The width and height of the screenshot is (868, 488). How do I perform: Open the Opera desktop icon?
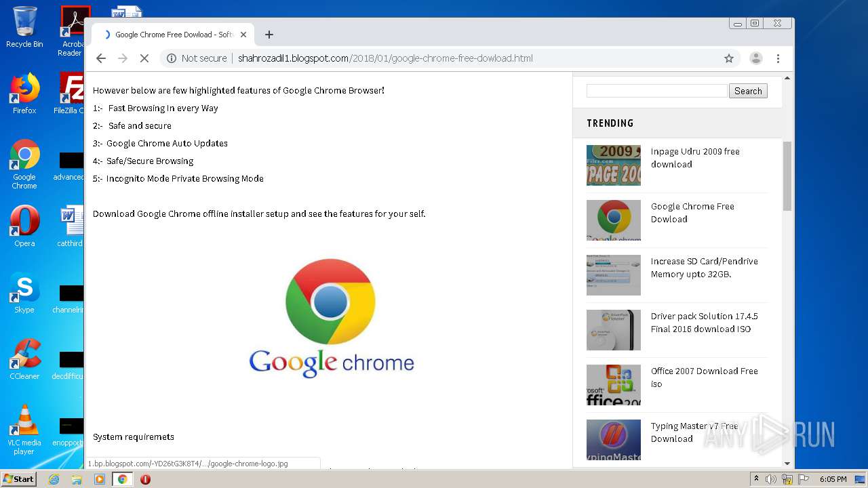[24, 226]
